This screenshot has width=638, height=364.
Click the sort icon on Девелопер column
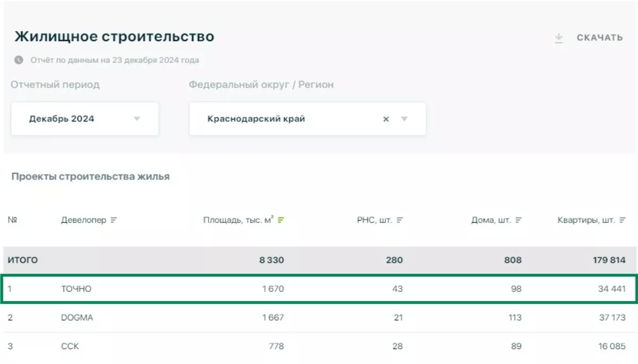[114, 219]
